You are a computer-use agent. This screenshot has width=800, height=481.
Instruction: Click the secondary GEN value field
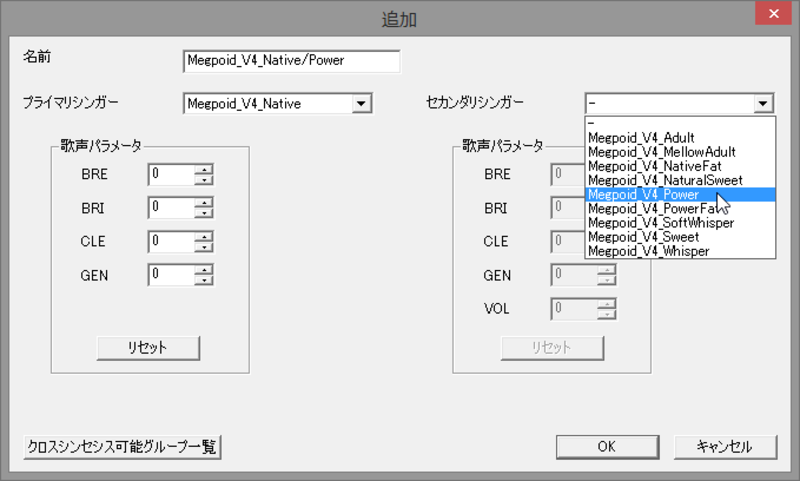[x=574, y=275]
